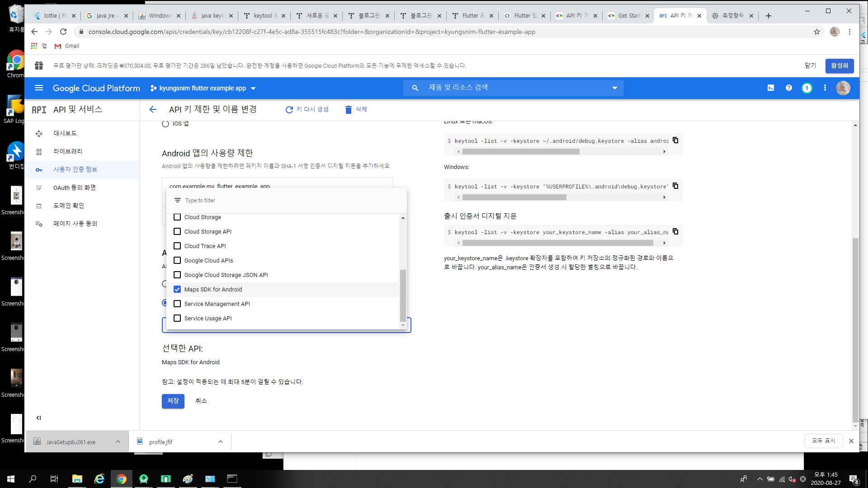Screen dimensions: 868x488
Task: Click the help question mark icon
Action: [788, 88]
